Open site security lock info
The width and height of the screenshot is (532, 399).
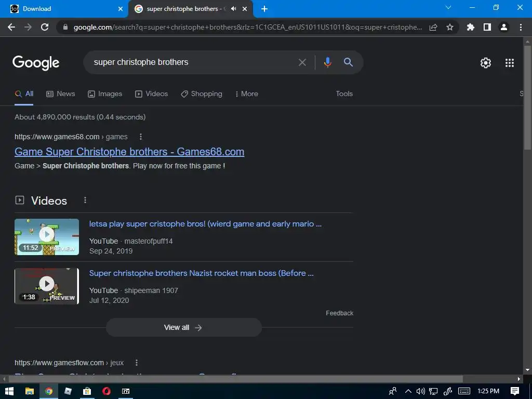point(65,27)
